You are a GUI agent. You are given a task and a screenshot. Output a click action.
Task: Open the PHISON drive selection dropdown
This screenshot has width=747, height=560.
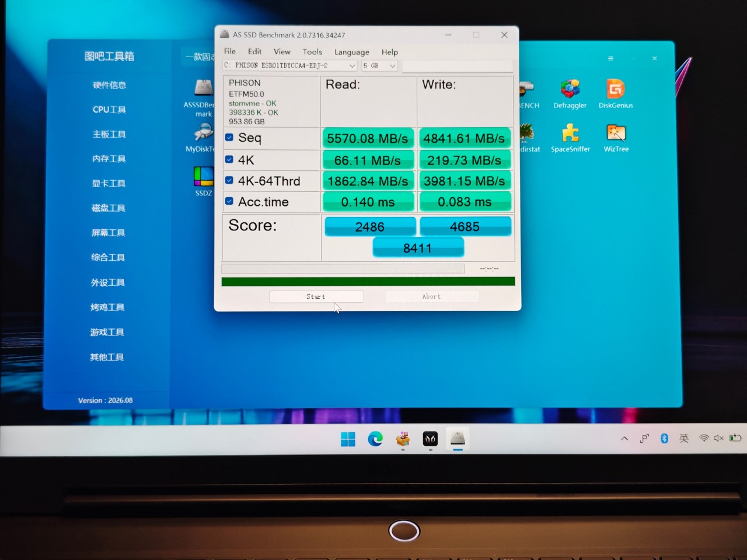[290, 66]
